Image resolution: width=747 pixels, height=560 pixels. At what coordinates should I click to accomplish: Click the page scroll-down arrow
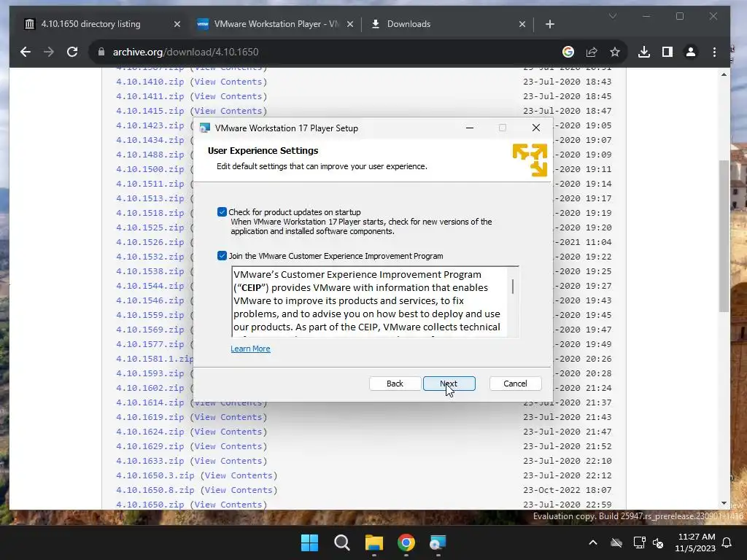pyautogui.click(x=724, y=503)
